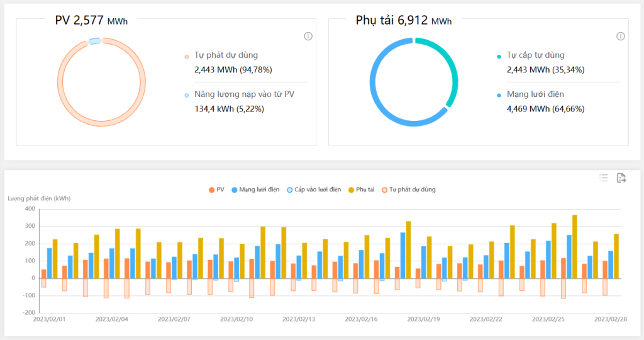Click the 2023/02/01 axis date

click(49, 319)
